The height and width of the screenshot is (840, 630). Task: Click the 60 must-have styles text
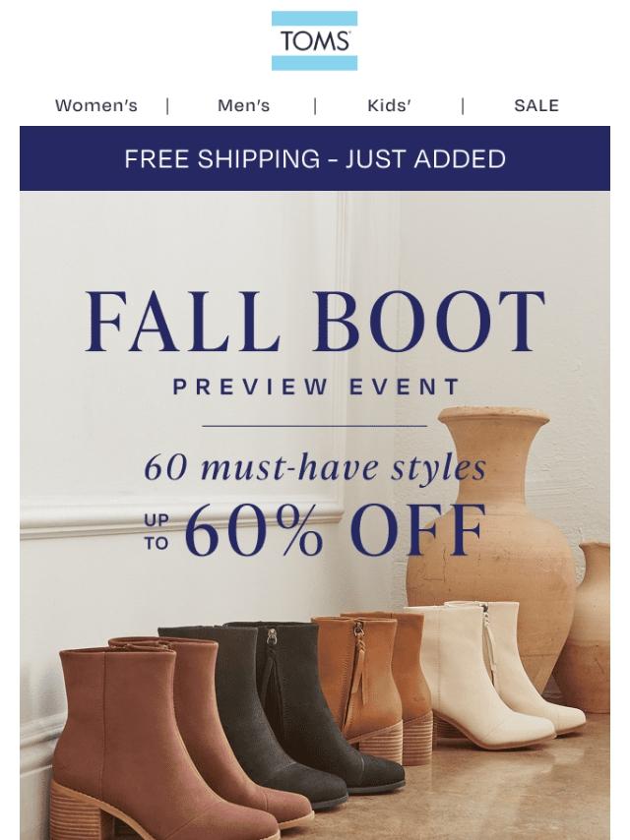coord(315,467)
